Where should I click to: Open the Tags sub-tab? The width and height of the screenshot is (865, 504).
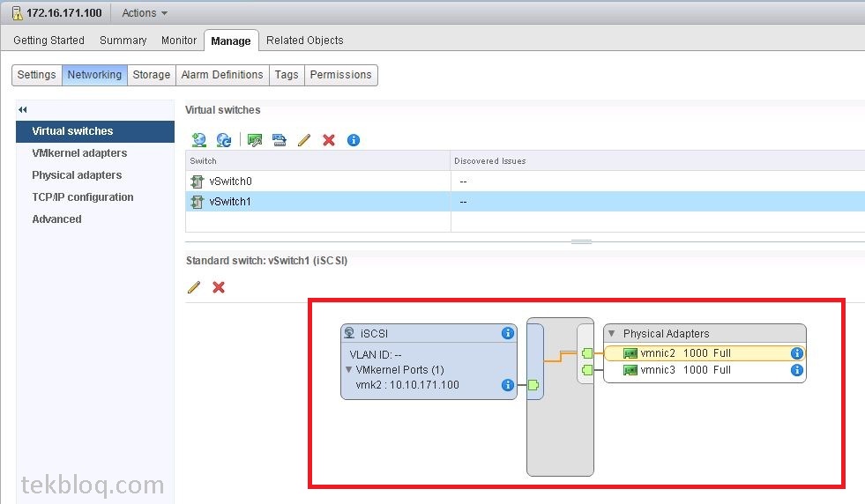point(287,75)
